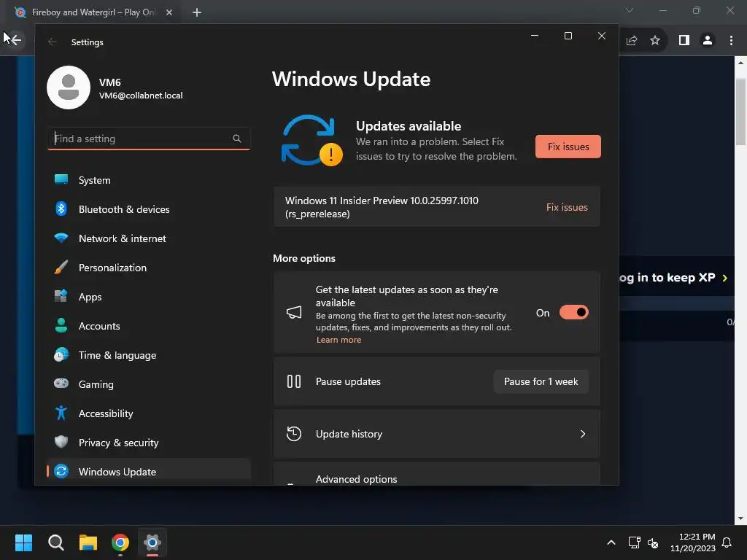Go to Bluetooth & devices
This screenshot has height=560, width=747.
pos(149,209)
